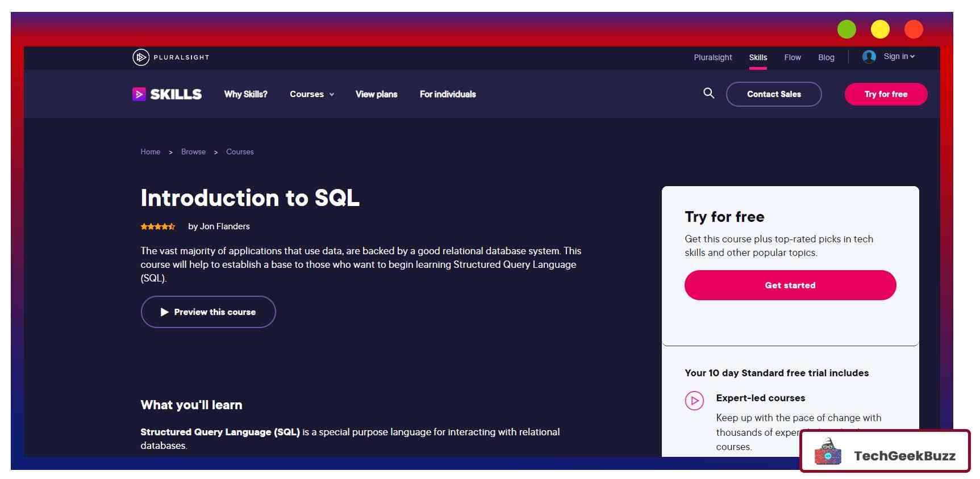980x479 pixels.
Task: Expand the Sign in dropdown
Action: pos(899,57)
